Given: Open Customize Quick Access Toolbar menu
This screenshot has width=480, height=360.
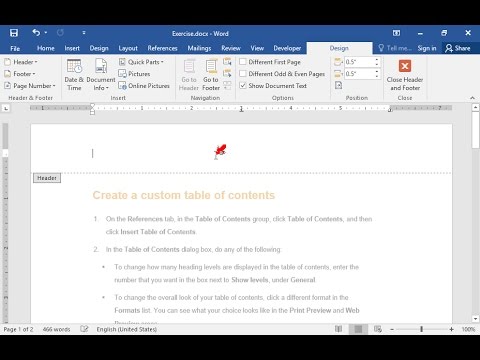Looking at the screenshot, I should click(84, 33).
